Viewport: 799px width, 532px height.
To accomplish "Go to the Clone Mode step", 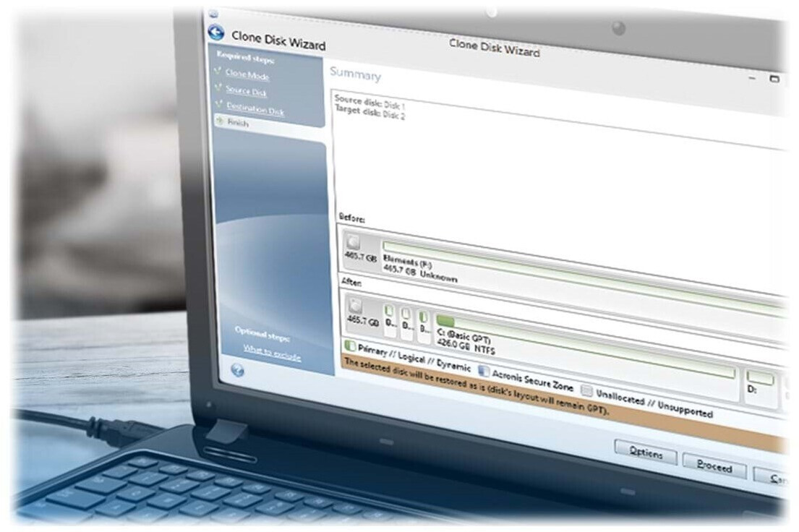I will point(247,74).
